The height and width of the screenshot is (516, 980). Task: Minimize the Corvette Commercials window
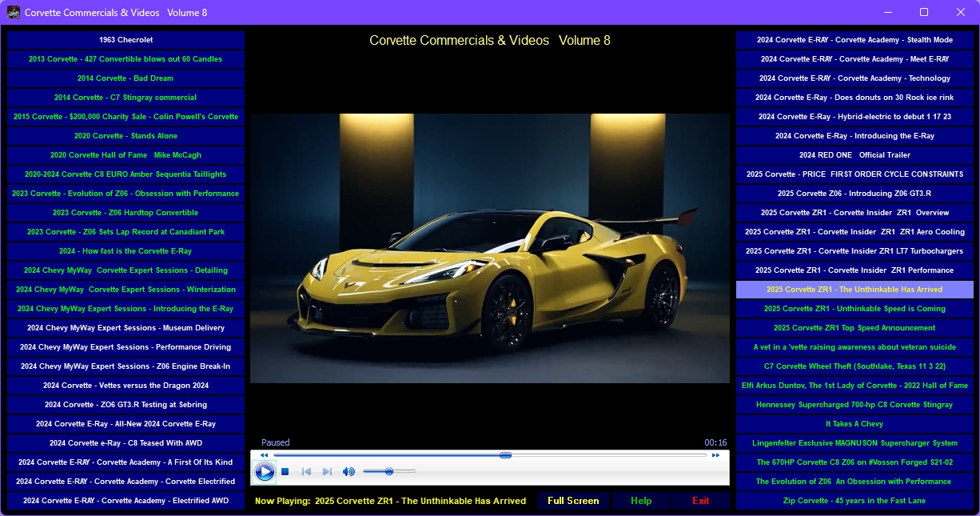coord(887,12)
